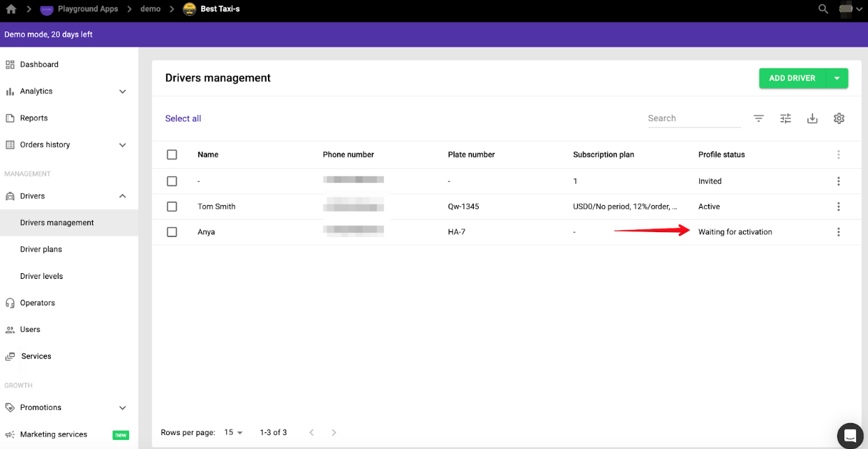Tick the checkbox for Anya
This screenshot has height=449, width=868.
(x=172, y=232)
